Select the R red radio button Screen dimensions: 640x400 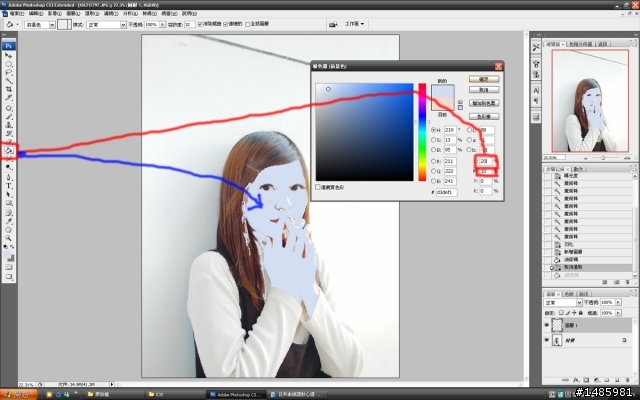pos(433,161)
